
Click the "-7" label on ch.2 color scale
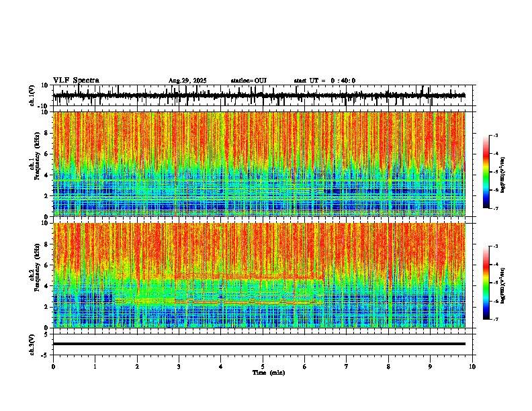496,319
